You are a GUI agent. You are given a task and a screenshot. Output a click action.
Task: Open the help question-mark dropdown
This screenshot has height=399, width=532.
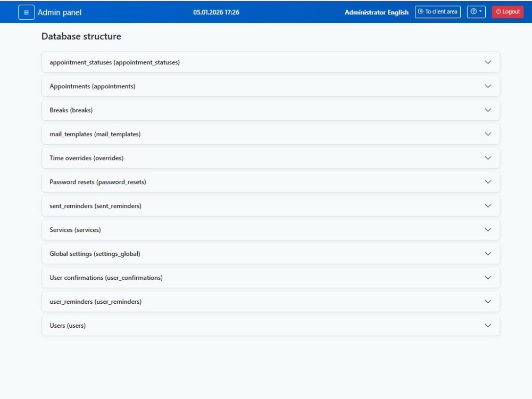tap(476, 12)
